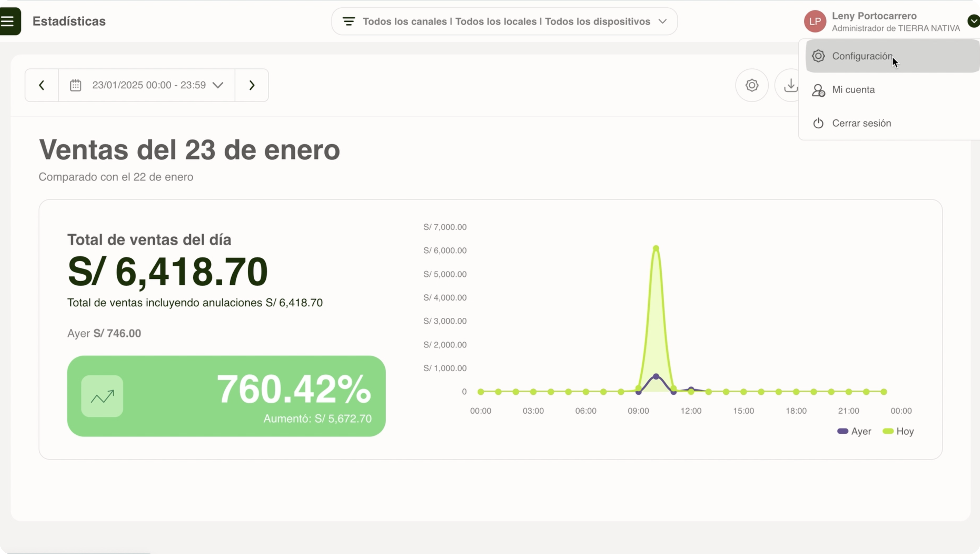Open the hamburger side menu

coord(8,21)
